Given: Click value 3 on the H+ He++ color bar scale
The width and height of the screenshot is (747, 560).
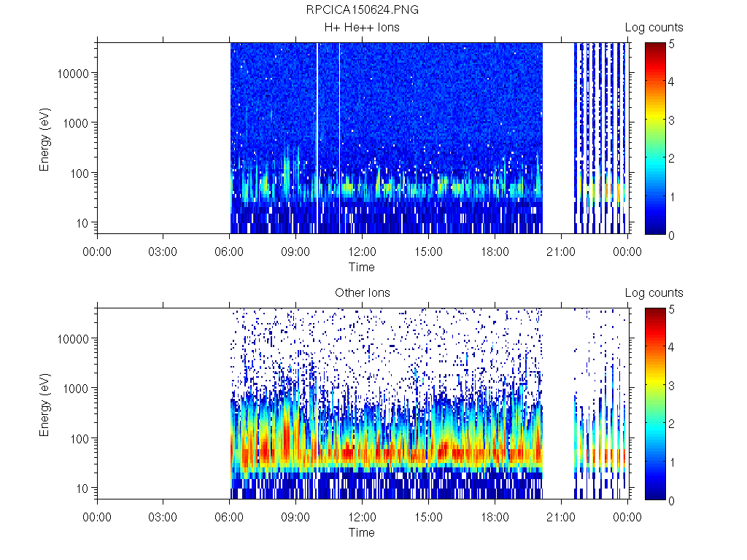Looking at the screenshot, I should coord(671,120).
